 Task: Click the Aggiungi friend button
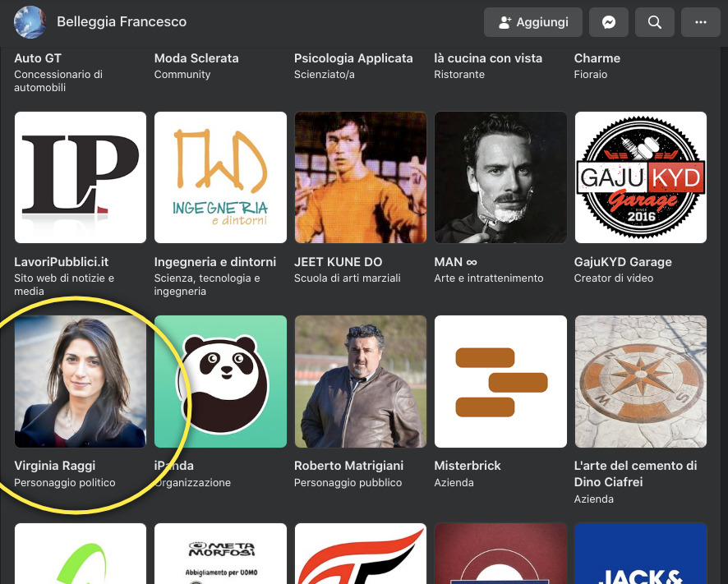coord(533,22)
